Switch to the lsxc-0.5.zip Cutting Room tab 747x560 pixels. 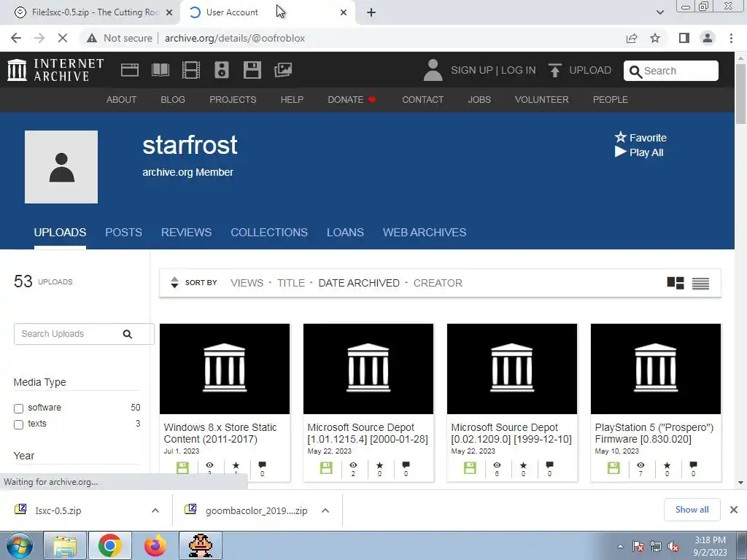pyautogui.click(x=90, y=12)
